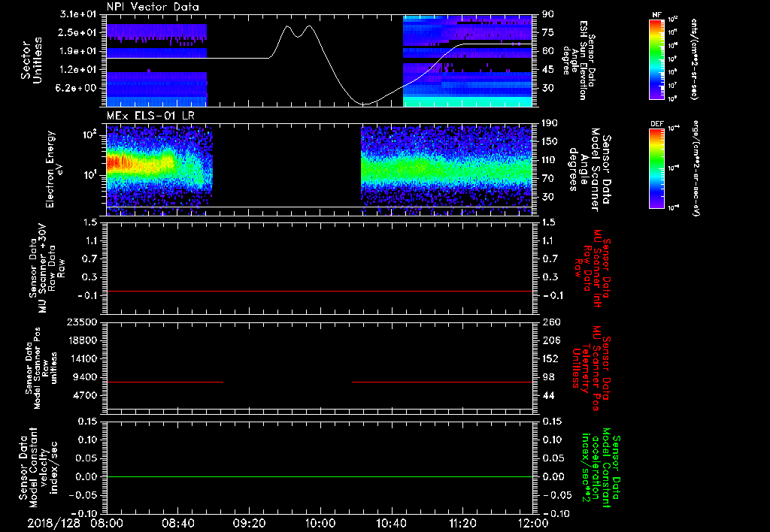Click the 1.9e+01 sector tick label
770x532 pixels.
tap(77, 51)
